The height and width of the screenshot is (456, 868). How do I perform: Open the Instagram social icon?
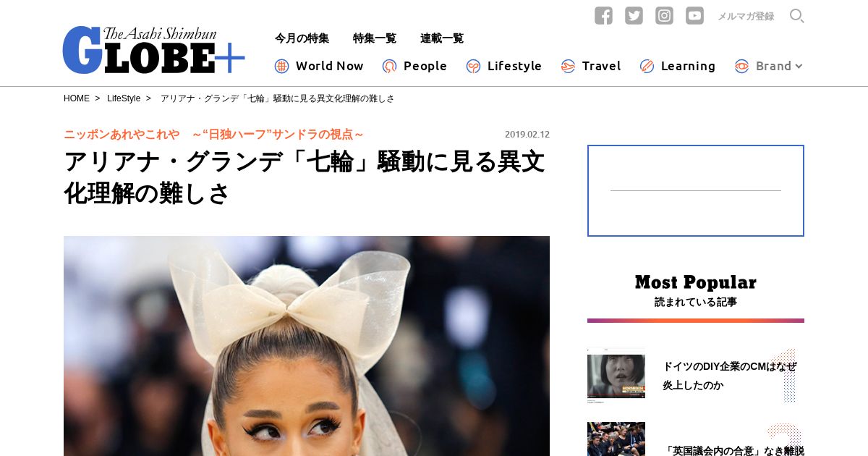click(x=664, y=15)
